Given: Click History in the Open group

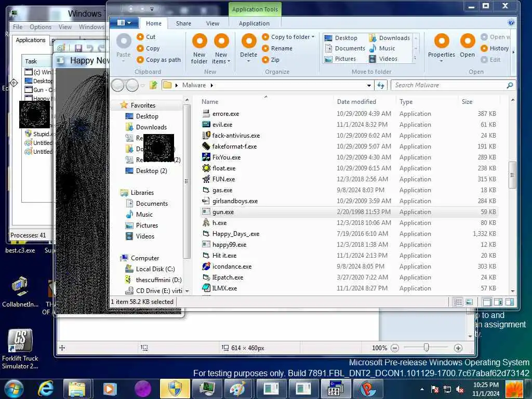Looking at the screenshot, I should point(495,48).
